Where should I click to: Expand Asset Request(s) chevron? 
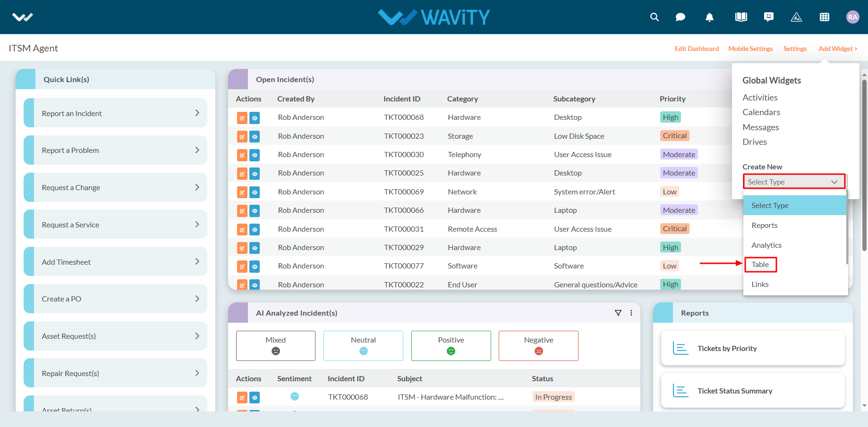[x=197, y=336]
